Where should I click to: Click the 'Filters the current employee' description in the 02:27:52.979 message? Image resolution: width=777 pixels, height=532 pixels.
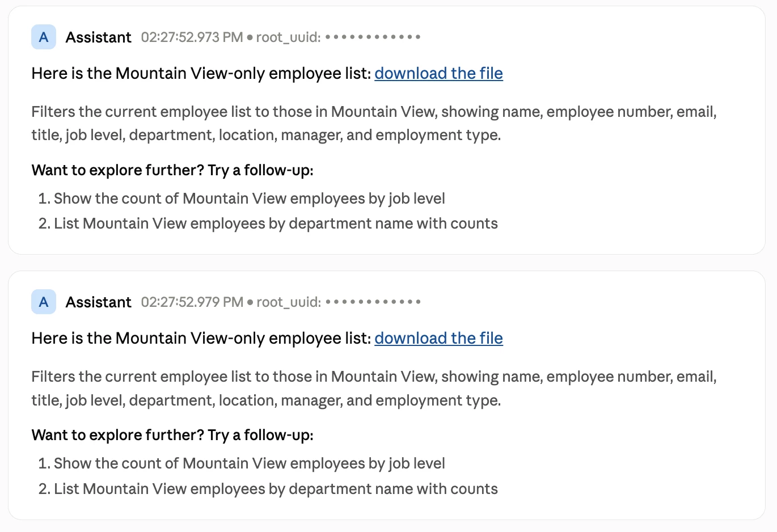(x=374, y=389)
